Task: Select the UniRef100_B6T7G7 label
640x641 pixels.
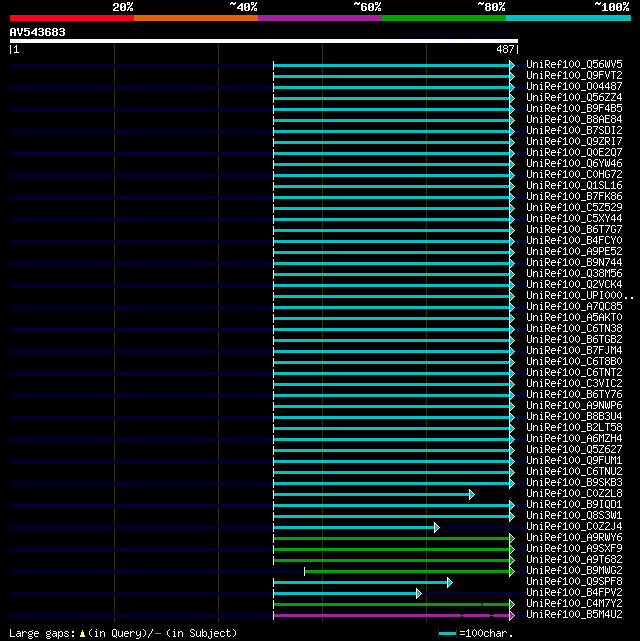Action: click(574, 230)
